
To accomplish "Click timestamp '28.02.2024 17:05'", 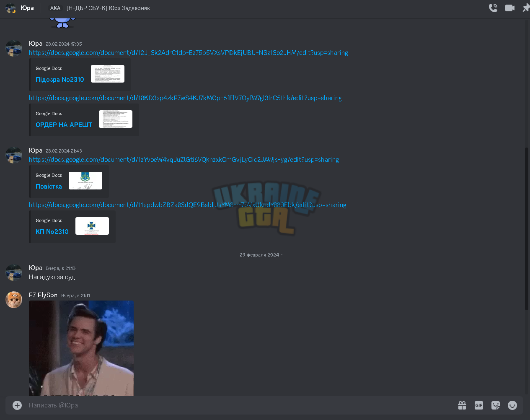I will (x=64, y=44).
